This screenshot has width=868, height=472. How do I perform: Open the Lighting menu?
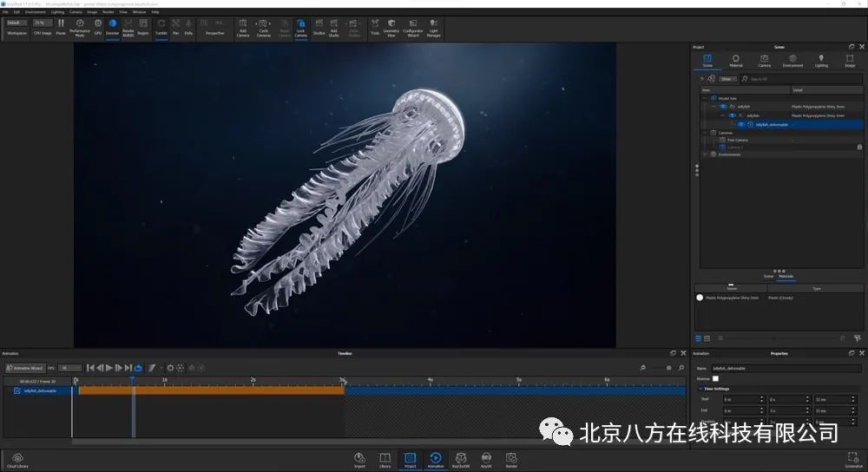pyautogui.click(x=57, y=11)
